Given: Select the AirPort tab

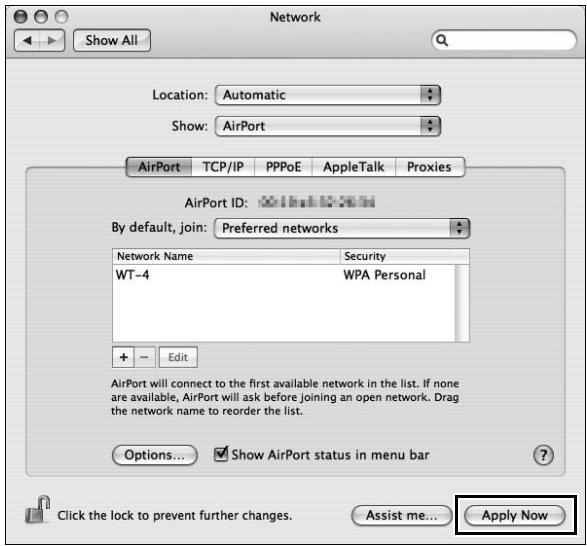Looking at the screenshot, I should tap(159, 167).
